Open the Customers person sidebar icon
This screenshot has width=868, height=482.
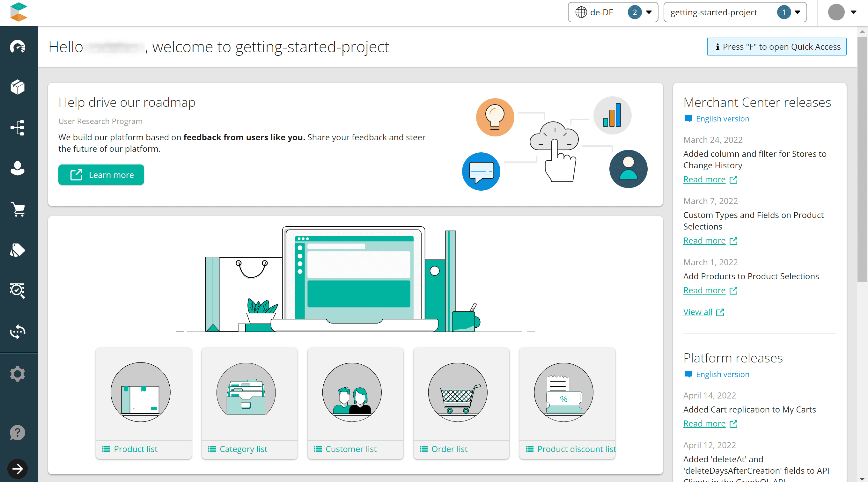(x=18, y=168)
